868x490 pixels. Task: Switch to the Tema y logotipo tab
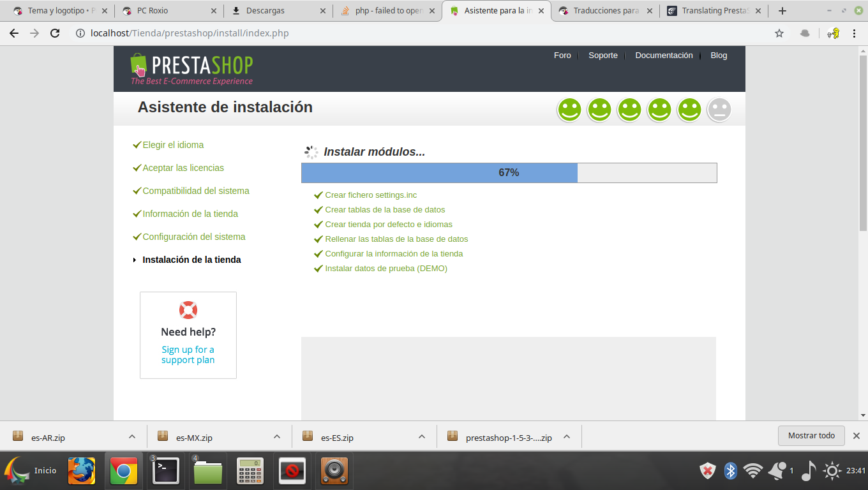(59, 11)
